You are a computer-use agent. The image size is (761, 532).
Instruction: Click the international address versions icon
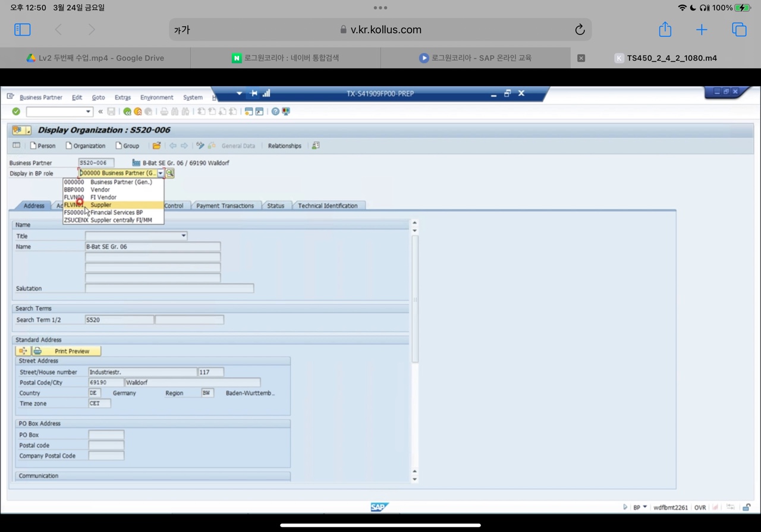(23, 351)
